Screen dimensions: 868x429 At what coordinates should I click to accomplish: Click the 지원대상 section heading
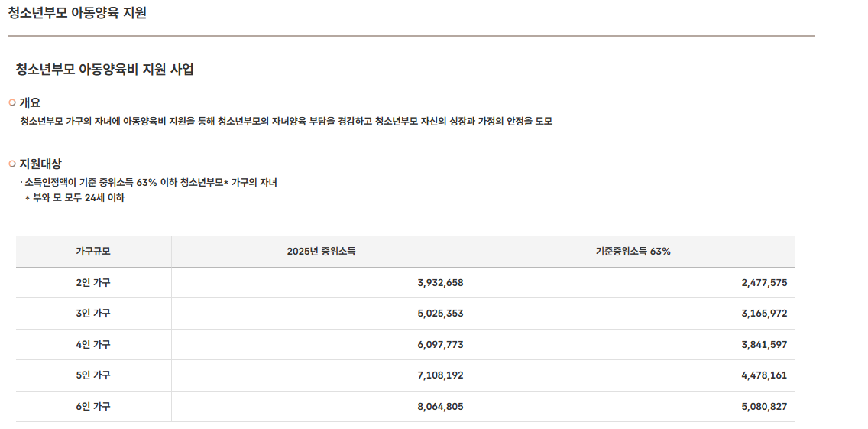(x=40, y=164)
